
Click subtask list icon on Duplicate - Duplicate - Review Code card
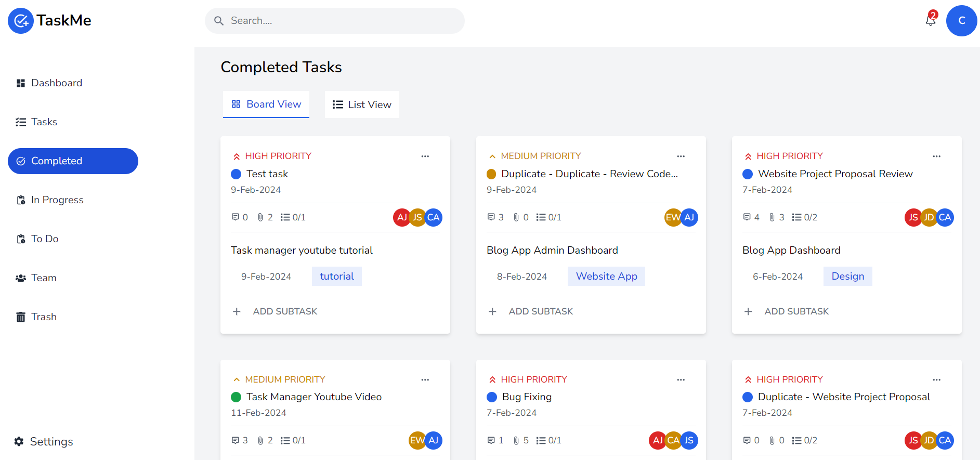click(541, 217)
